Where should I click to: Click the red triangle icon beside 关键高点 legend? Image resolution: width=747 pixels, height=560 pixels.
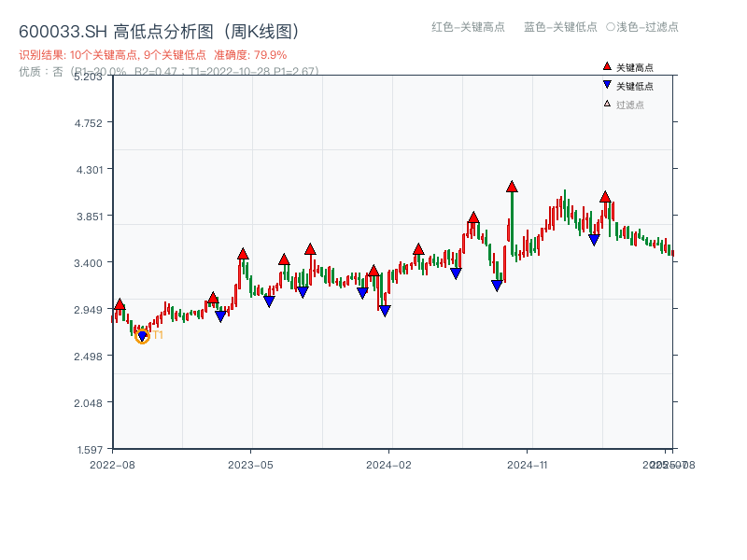(606, 66)
